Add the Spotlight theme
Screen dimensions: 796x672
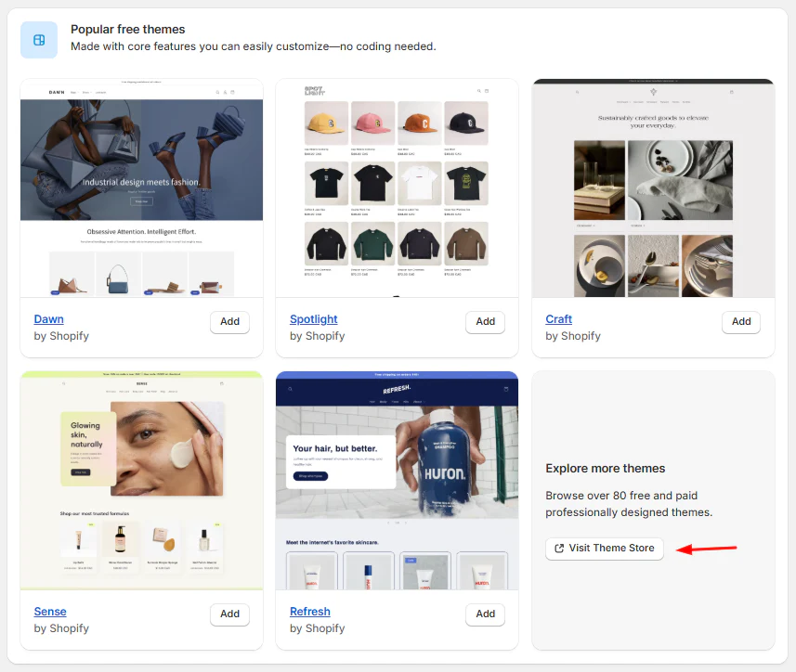point(485,322)
